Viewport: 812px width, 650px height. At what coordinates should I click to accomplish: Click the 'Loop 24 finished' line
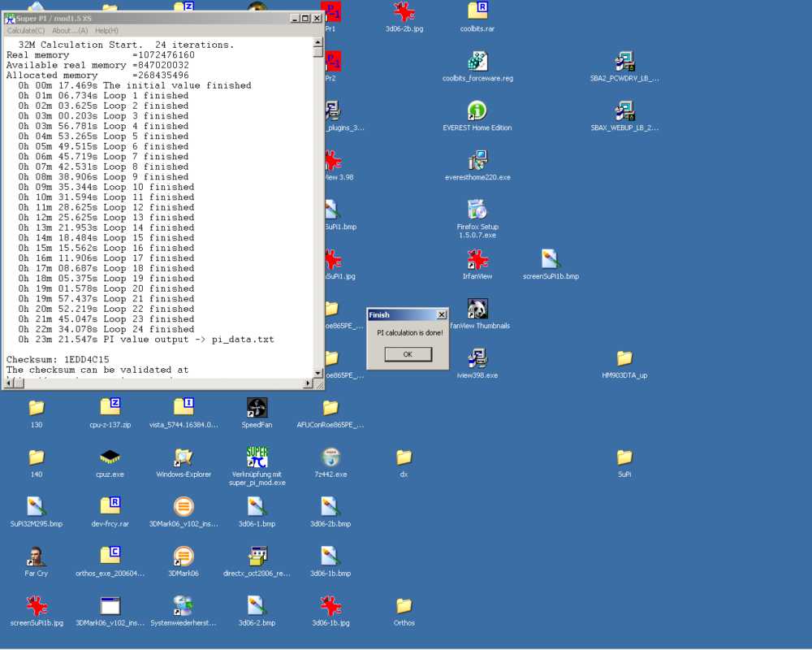pyautogui.click(x=106, y=329)
